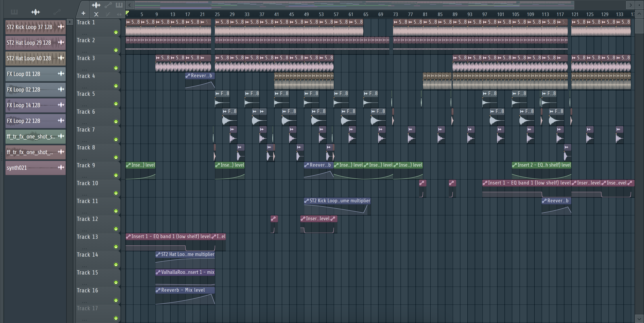Viewport: 644px width, 323px height.
Task: Show automation clips in the picker panel
Action: pos(57,12)
